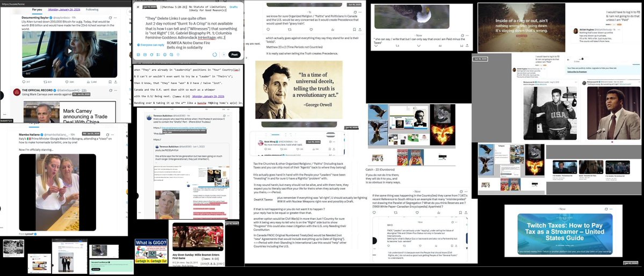644x276 pixels.
Task: Share the Documenting Saylor post
Action: (x=115, y=82)
